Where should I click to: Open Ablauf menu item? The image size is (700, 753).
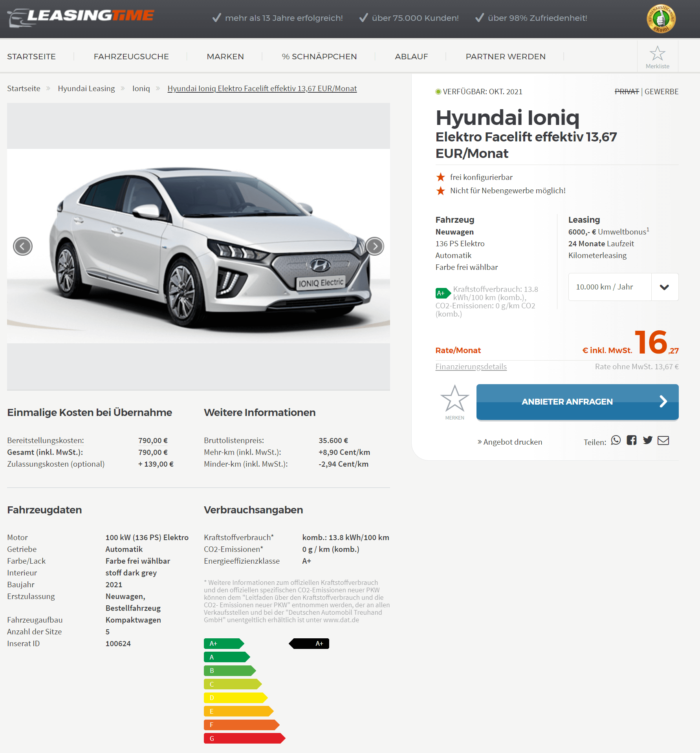point(411,57)
